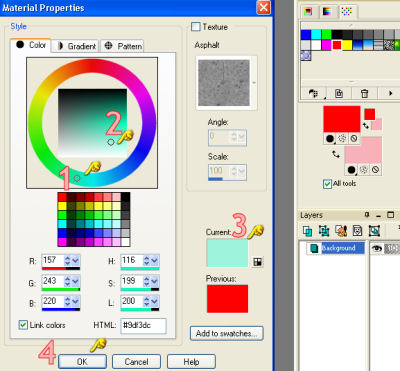Click the swap foreground and background materials arrow
The height and width of the screenshot is (371, 400).
click(336, 154)
